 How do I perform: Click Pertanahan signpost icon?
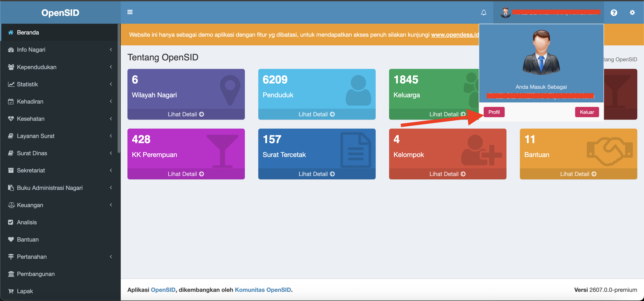(11, 257)
